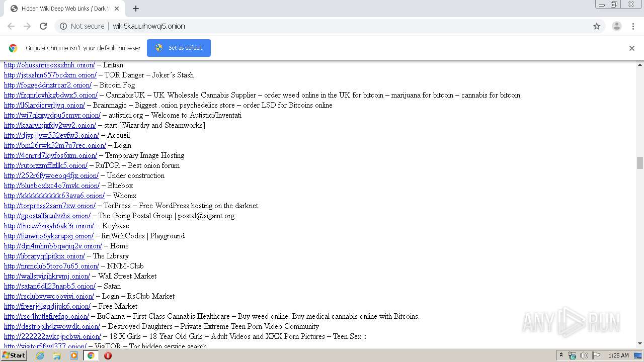Bookmark this page with the star

point(597,26)
